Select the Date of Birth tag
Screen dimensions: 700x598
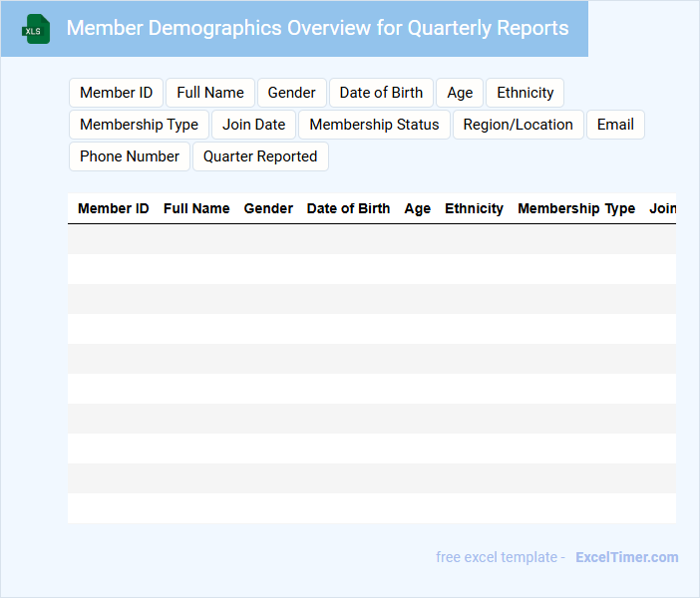381,93
